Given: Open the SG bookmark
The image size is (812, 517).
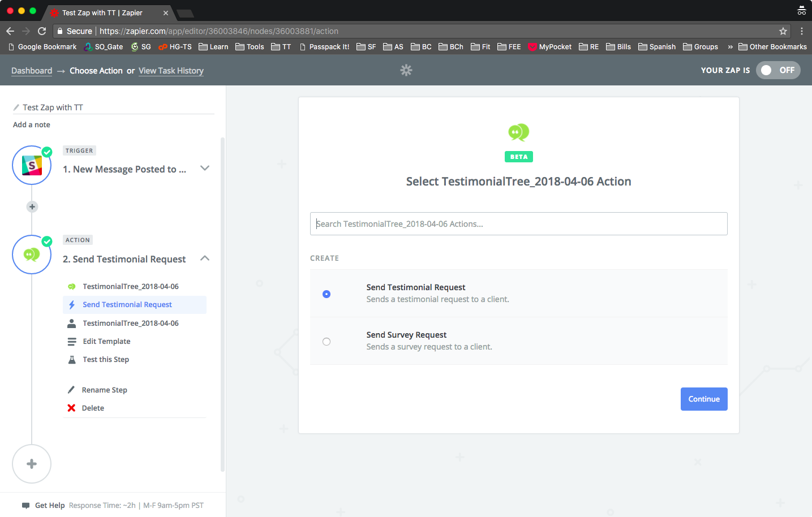Looking at the screenshot, I should click(x=141, y=47).
